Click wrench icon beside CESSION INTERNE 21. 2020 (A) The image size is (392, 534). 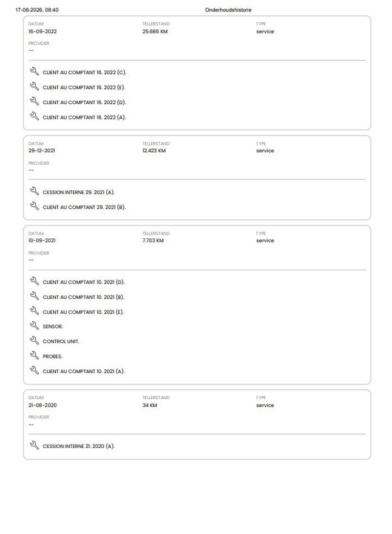pyautogui.click(x=35, y=445)
